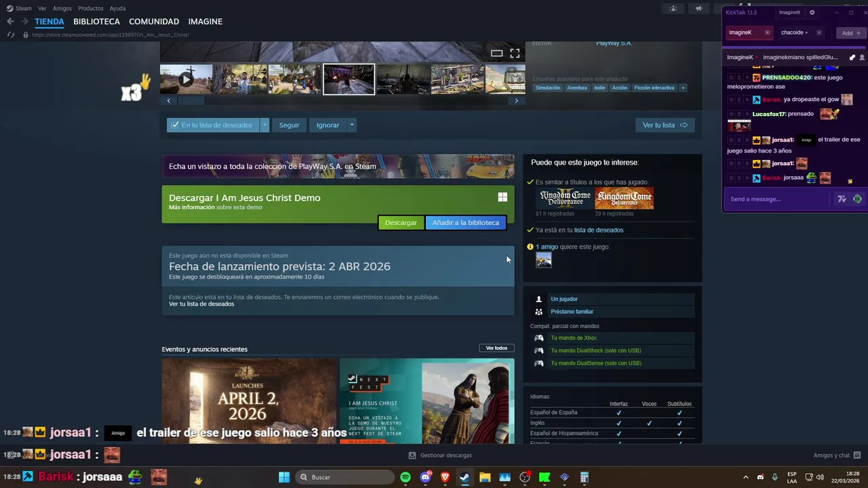Open the Ayuda menu
This screenshot has height=488, width=868.
(x=117, y=8)
